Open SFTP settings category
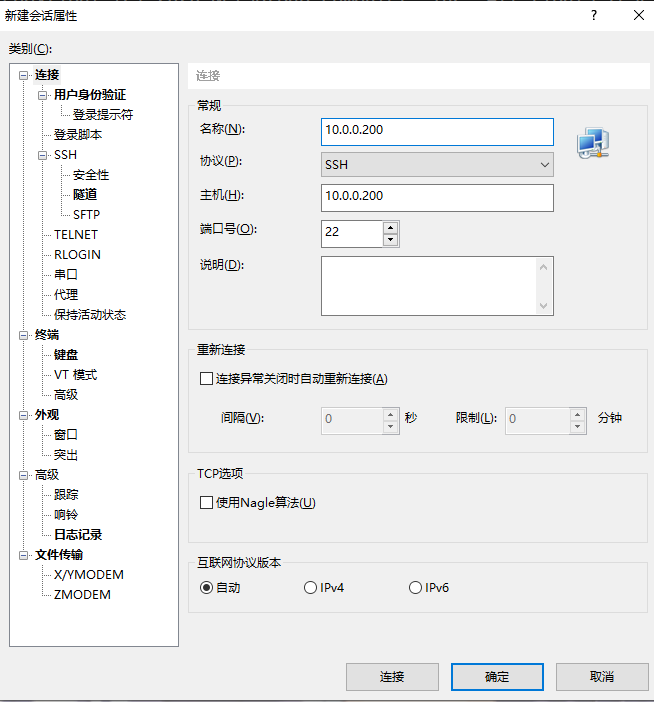654x702 pixels. click(x=86, y=215)
